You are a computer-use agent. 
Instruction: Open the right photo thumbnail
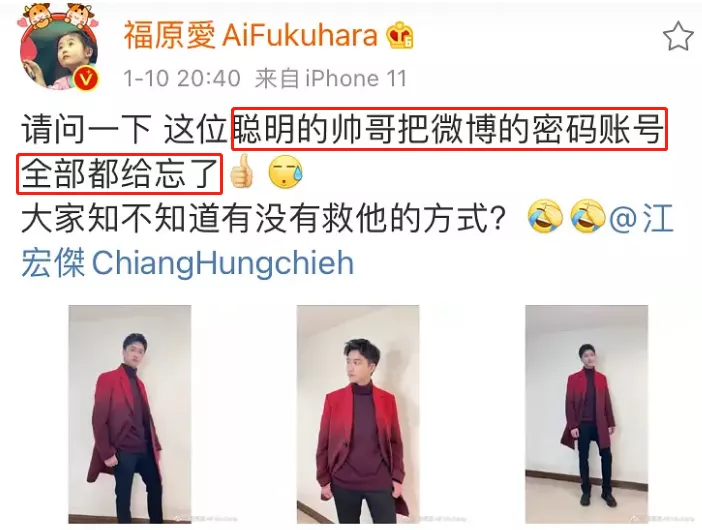point(586,415)
